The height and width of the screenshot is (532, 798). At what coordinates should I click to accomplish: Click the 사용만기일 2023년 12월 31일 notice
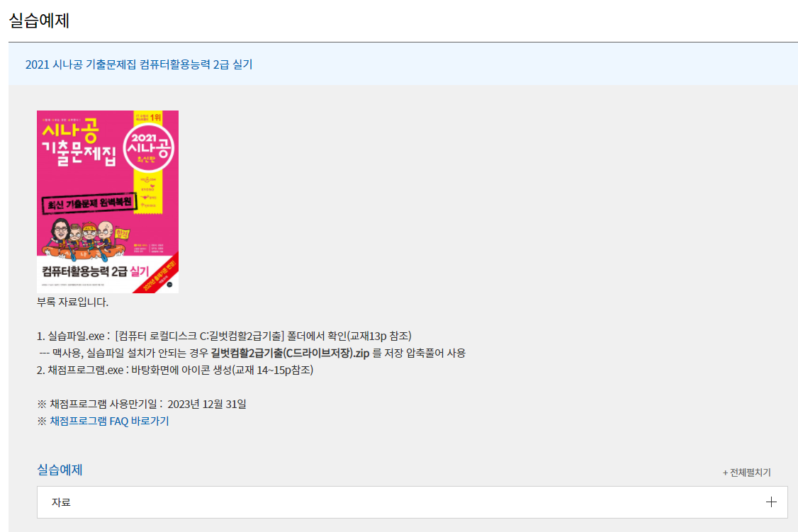(x=142, y=404)
